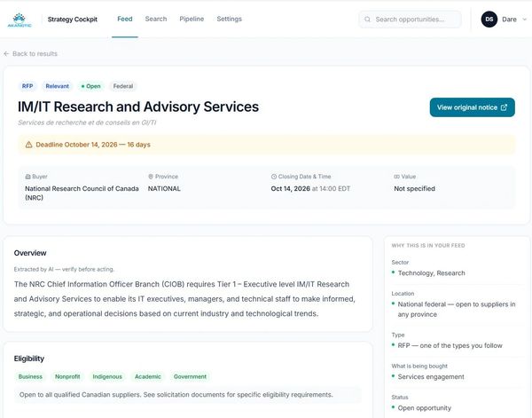Screen dimensions: 532x418
Task: Focus the Search opportunities field
Action: [410, 20]
